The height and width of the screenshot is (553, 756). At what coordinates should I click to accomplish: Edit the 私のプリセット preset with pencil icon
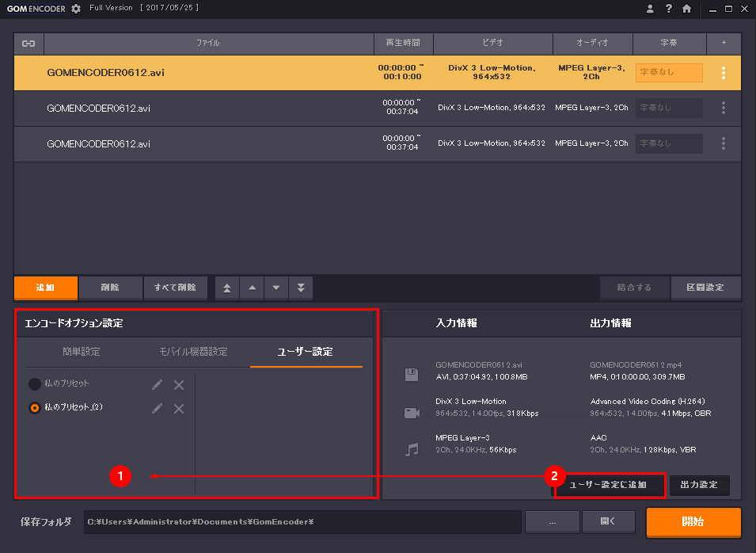pos(158,384)
